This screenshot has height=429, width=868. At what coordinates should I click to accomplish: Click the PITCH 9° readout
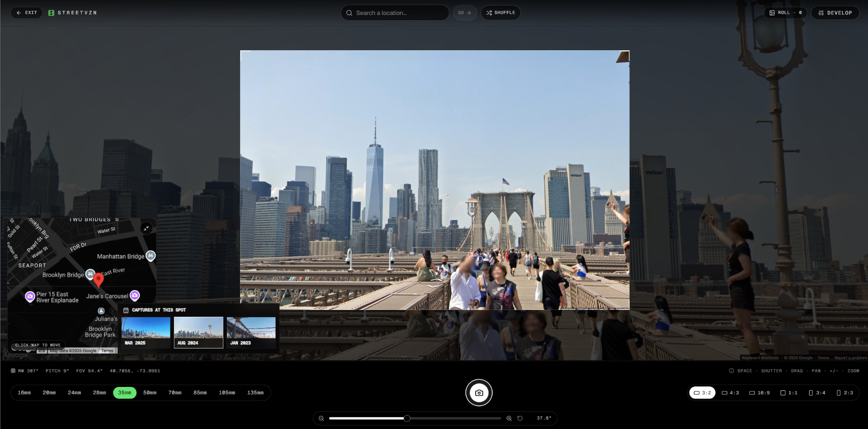tap(57, 371)
